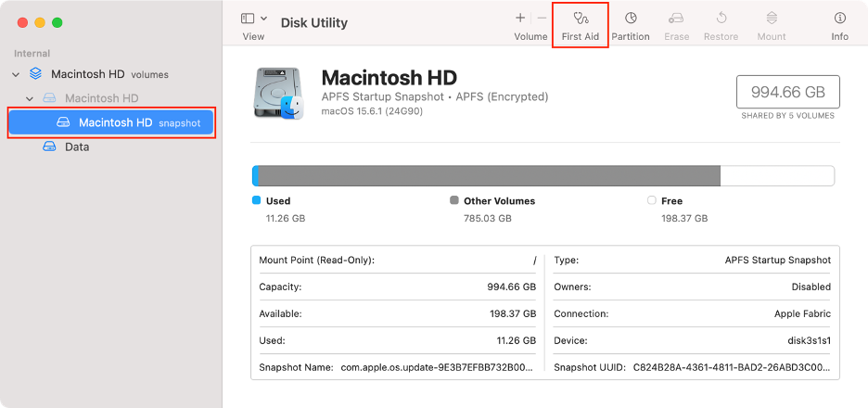Click the Other Volumes 785.03 GB value

tap(488, 219)
